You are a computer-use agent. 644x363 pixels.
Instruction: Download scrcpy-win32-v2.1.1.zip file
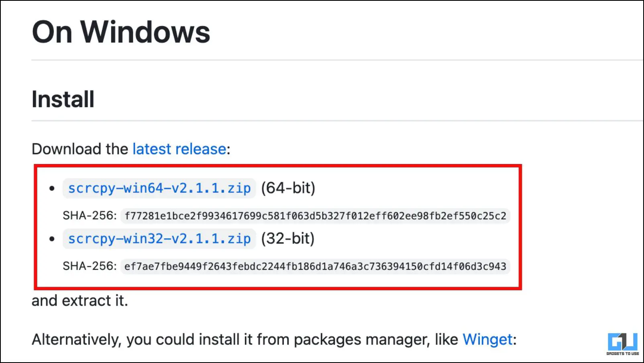coord(159,239)
